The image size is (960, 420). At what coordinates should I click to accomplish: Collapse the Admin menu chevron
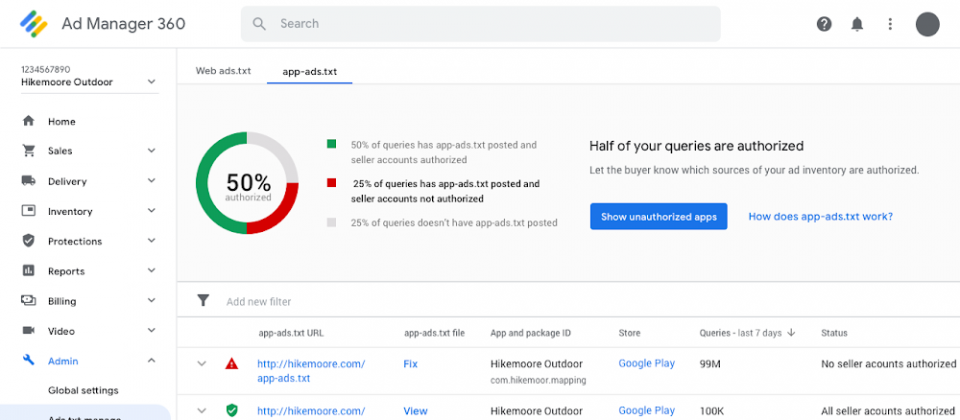151,361
